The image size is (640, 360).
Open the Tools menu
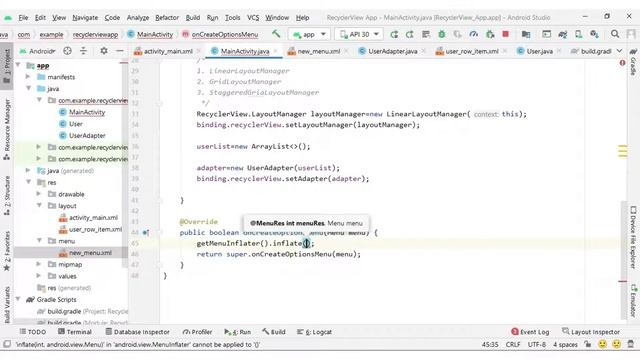click(232, 18)
